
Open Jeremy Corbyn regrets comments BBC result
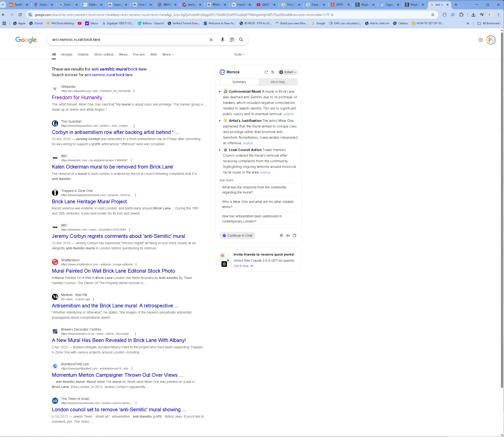[118, 236]
